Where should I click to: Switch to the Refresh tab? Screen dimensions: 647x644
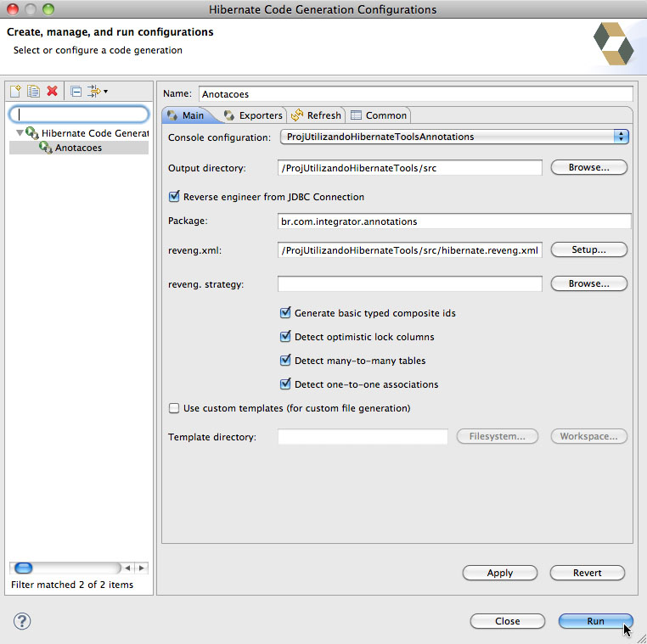(316, 115)
